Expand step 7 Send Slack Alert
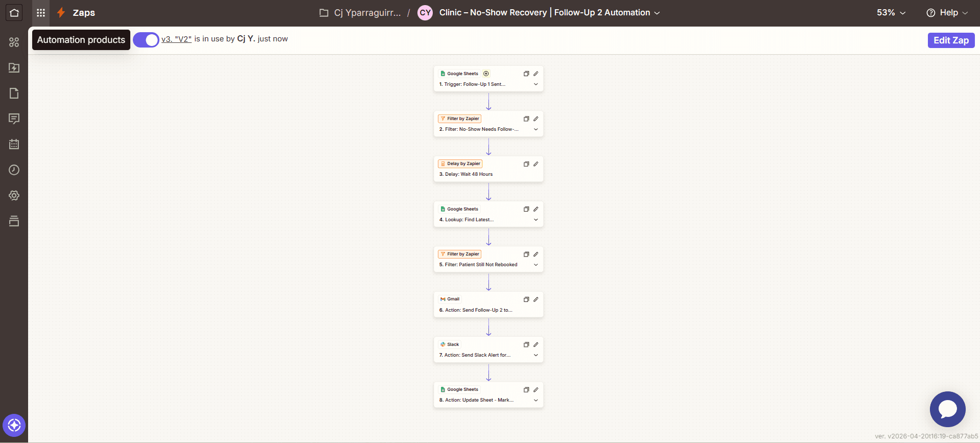 click(x=536, y=355)
